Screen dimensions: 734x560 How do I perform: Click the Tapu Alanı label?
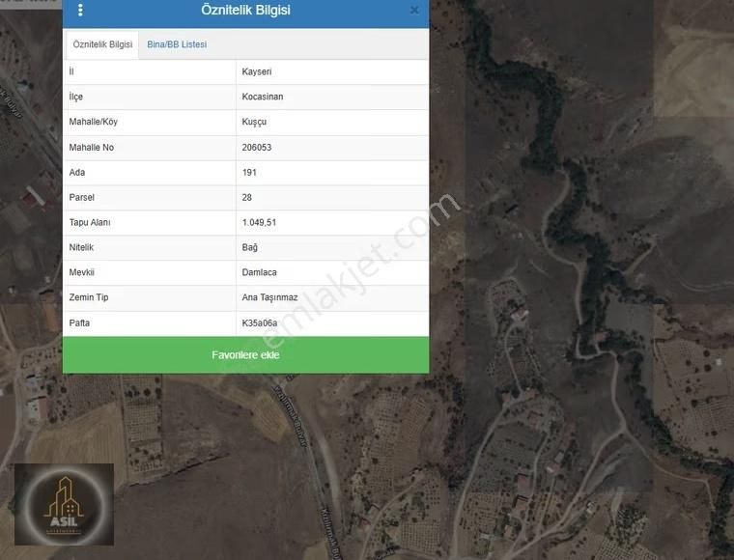click(x=90, y=223)
